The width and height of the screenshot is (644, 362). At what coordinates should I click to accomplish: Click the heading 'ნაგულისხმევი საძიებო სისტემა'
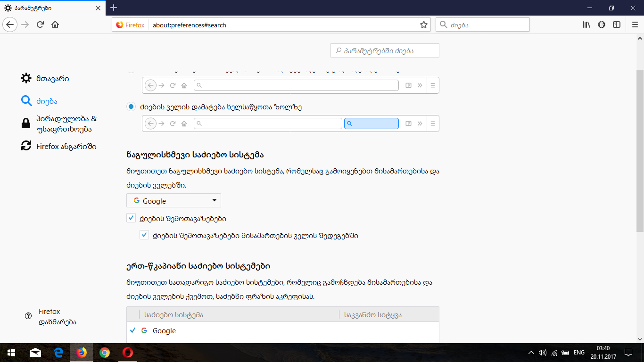(195, 155)
